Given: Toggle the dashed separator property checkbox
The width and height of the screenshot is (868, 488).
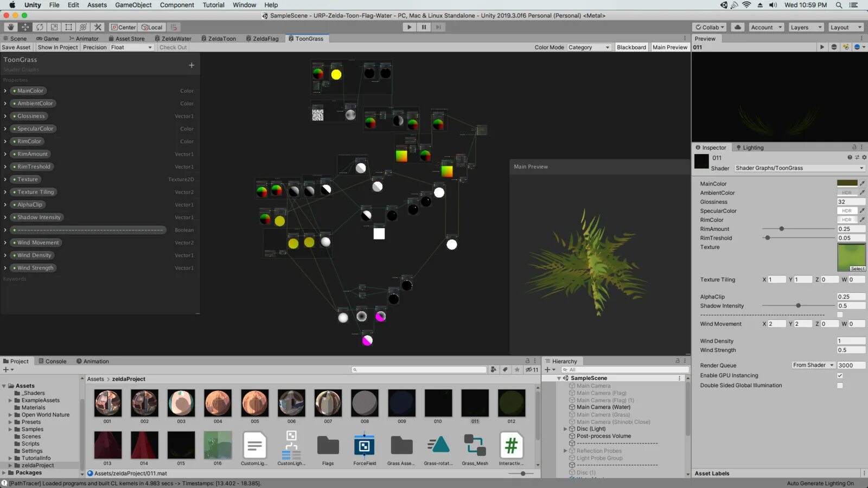Looking at the screenshot, I should pos(840,314).
